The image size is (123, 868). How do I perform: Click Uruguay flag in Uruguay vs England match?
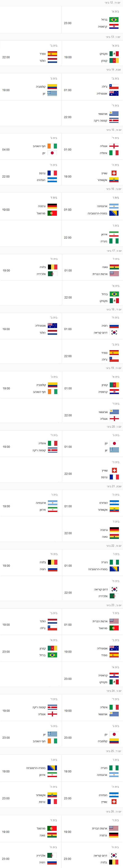coord(114,412)
